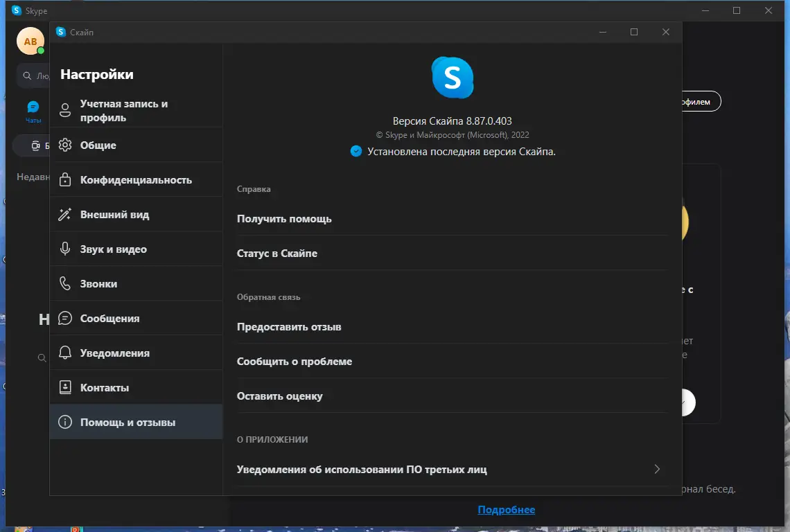Click the Звук и видео microphone icon
This screenshot has height=532, width=790.
[x=65, y=249]
